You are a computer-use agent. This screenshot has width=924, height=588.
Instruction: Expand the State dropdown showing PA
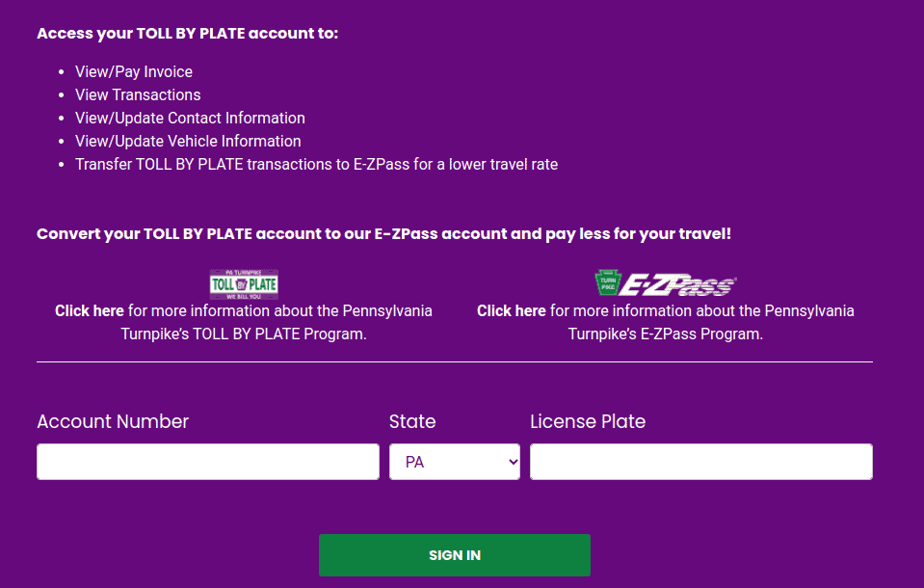[455, 462]
